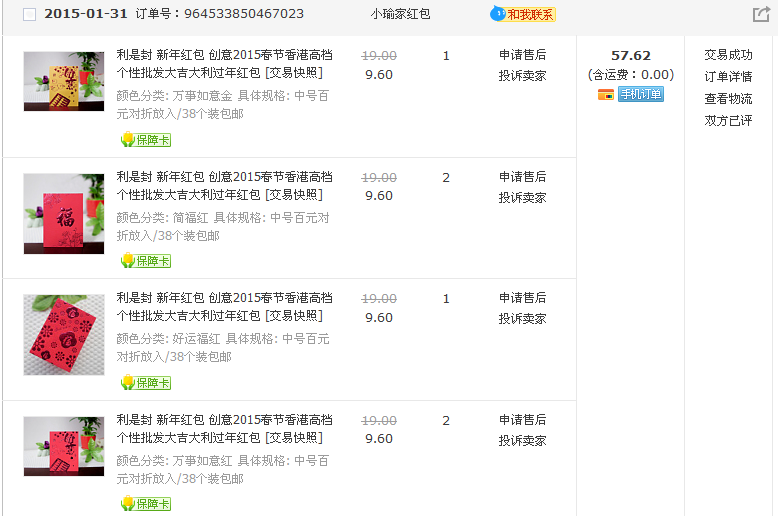Click 申请售后 for the 万事如意金 item

(x=522, y=55)
